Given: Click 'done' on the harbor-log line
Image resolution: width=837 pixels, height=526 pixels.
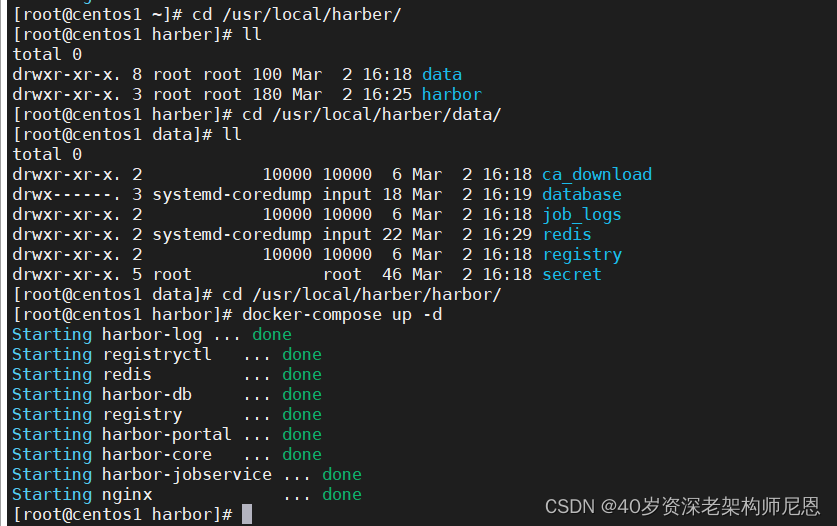Looking at the screenshot, I should [x=272, y=334].
